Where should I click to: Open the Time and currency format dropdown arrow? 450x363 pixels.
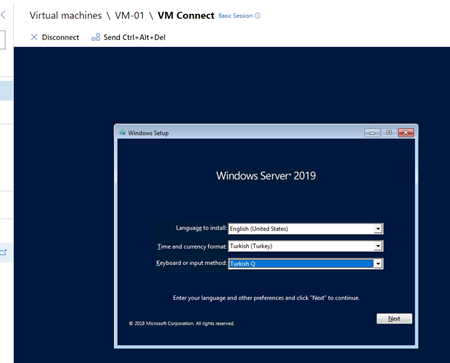378,246
